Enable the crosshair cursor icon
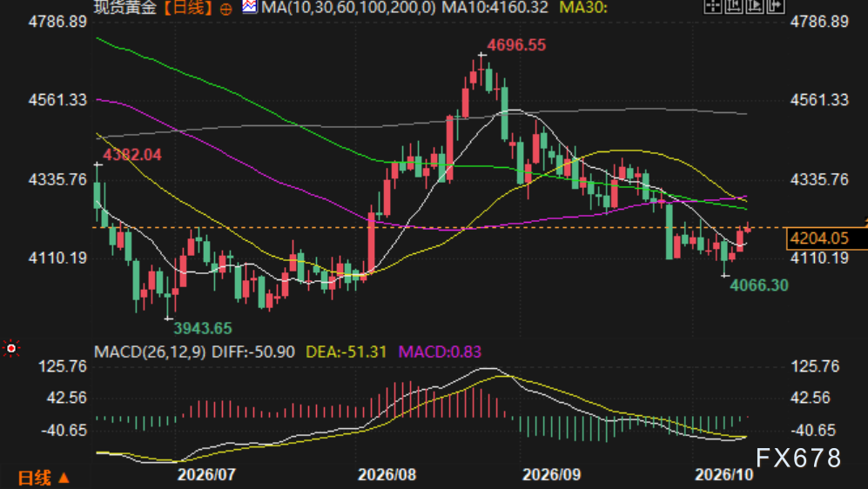The image size is (868, 489). (x=713, y=6)
